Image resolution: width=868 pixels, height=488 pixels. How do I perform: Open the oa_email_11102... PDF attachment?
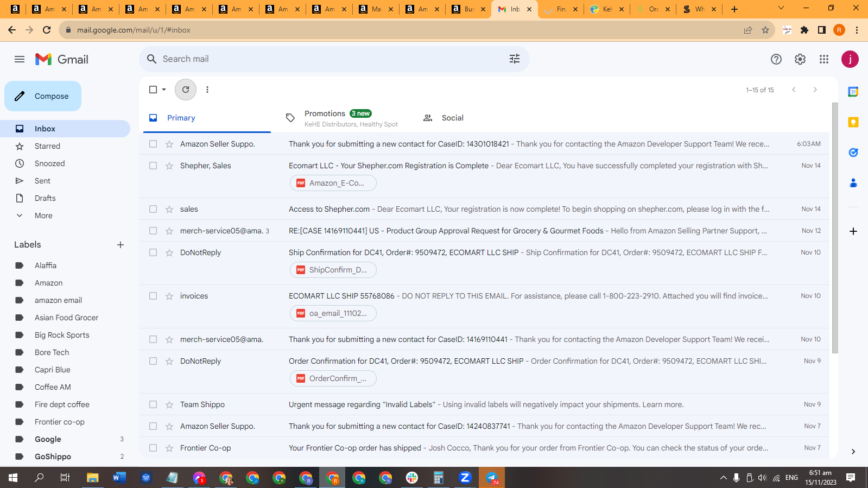tap(333, 313)
